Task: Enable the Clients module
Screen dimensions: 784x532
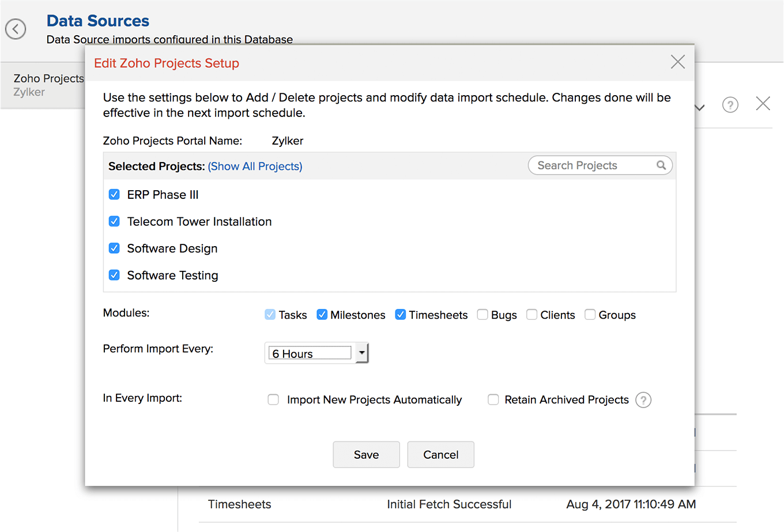Action: 532,315
